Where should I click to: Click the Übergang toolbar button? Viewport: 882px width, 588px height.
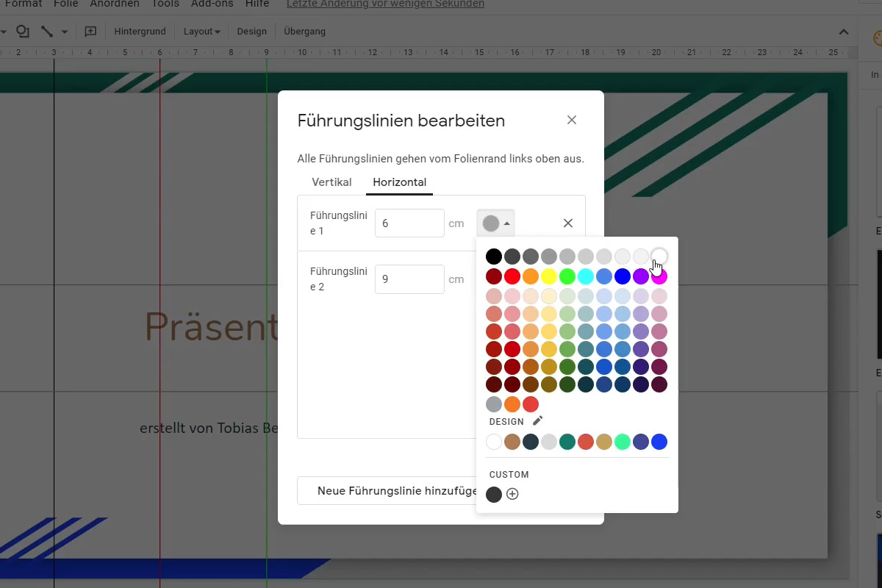pos(304,32)
